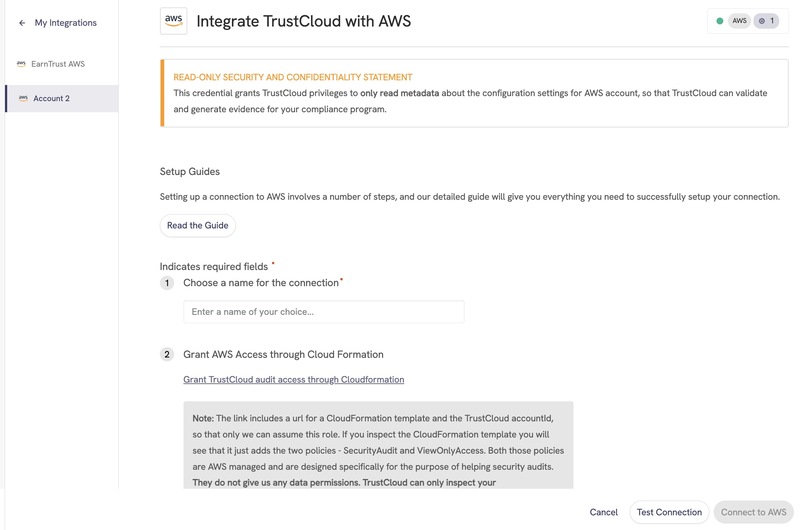Screen dimensions: 800x530
Task: Open Grant TrustCloud audit access through Cloudformation link
Action: [x=293, y=380]
